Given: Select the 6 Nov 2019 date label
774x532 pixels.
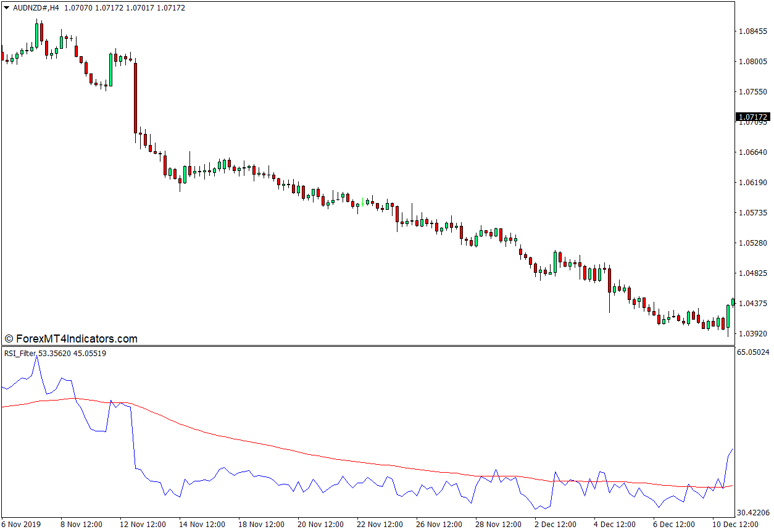Looking at the screenshot, I should 22,524.
